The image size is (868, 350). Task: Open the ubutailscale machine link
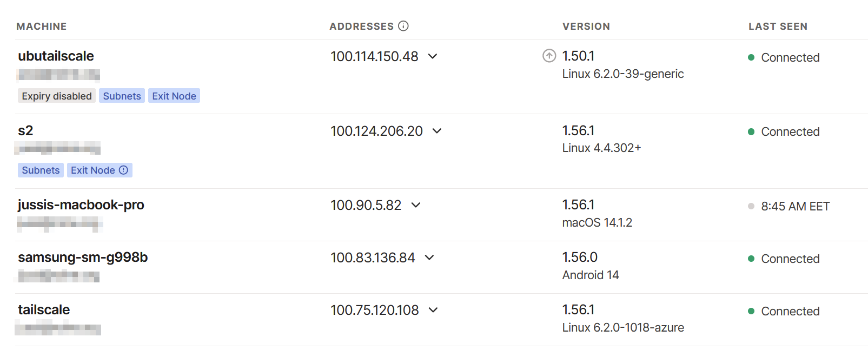(56, 56)
